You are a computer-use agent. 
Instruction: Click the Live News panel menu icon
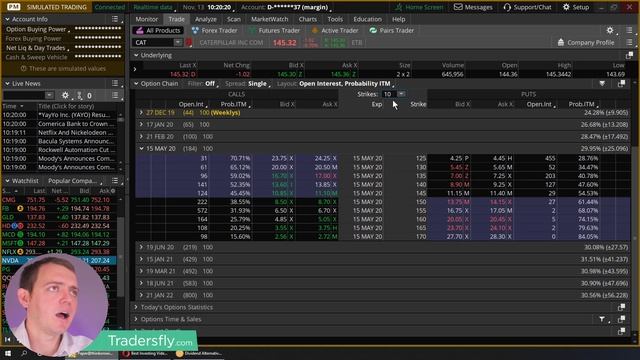point(115,83)
